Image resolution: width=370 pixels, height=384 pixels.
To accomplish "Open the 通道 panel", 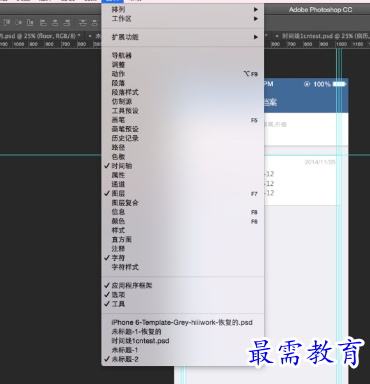I will (183, 184).
